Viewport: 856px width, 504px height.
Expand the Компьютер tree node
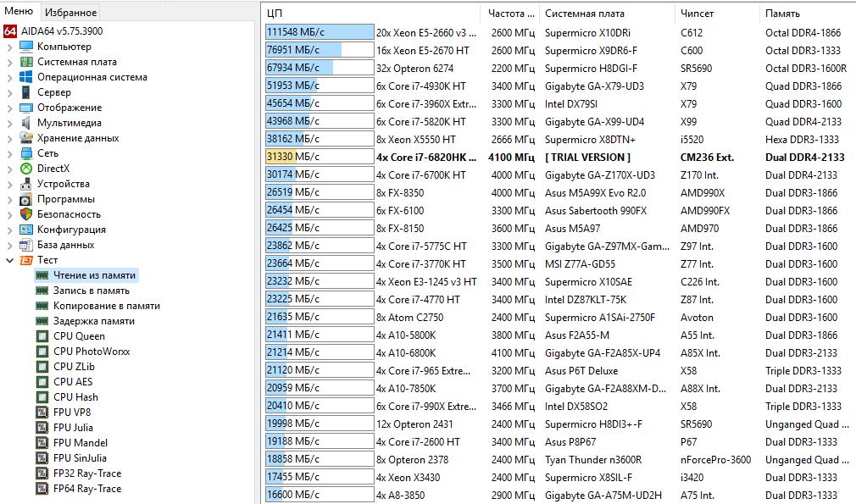tap(9, 47)
